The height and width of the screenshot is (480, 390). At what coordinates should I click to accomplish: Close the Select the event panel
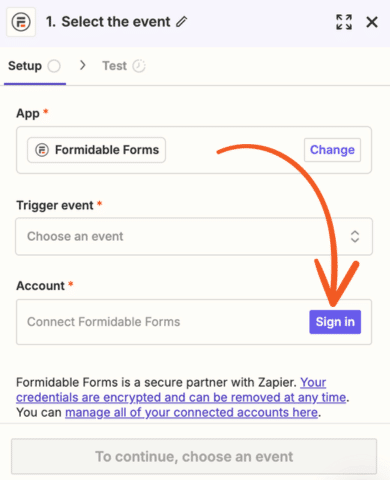click(372, 22)
